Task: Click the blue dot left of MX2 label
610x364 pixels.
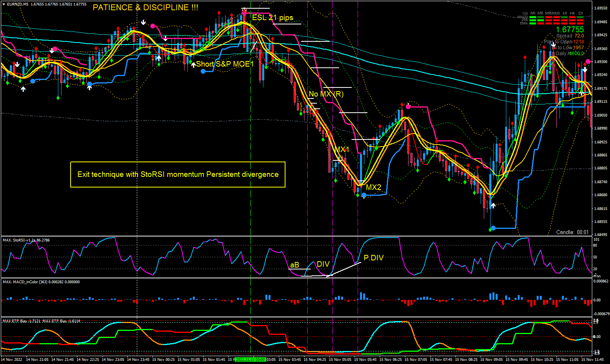Action: (x=364, y=195)
